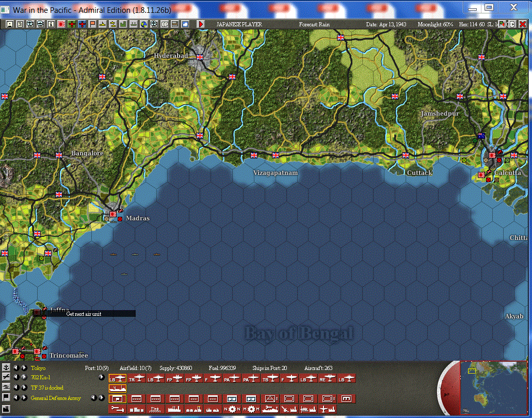
Task: Select the RE recon air unit
Action: tap(327, 378)
